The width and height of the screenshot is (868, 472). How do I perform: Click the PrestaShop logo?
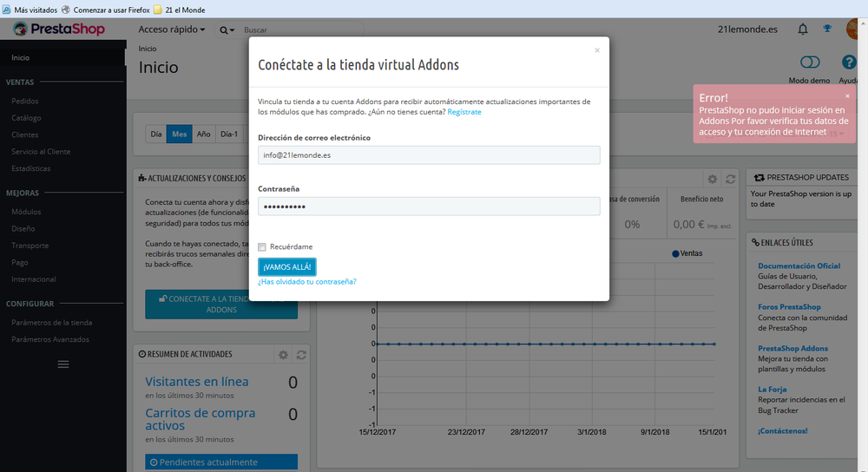coord(59,29)
